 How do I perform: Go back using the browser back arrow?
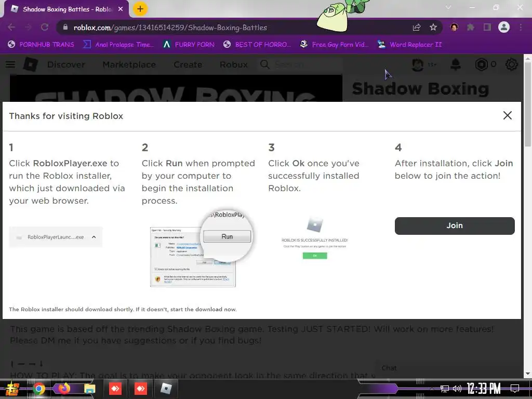point(11,27)
